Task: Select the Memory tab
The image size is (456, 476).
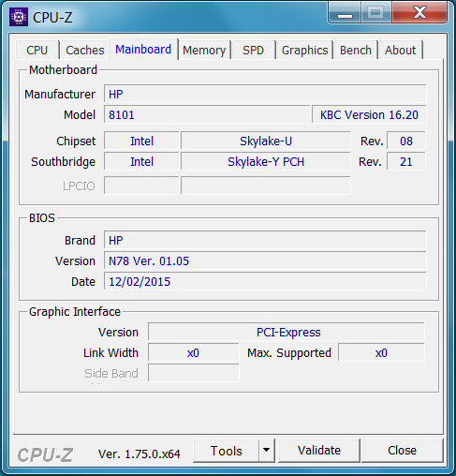Action: pos(204,50)
